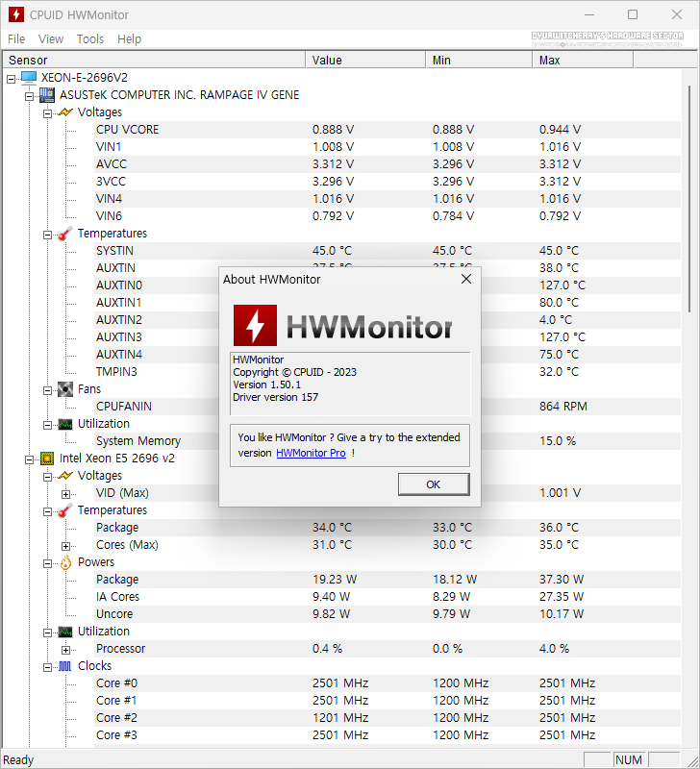Click the Xeon Voltages lightning icon
Screen dimensions: 700x769
(x=65, y=476)
